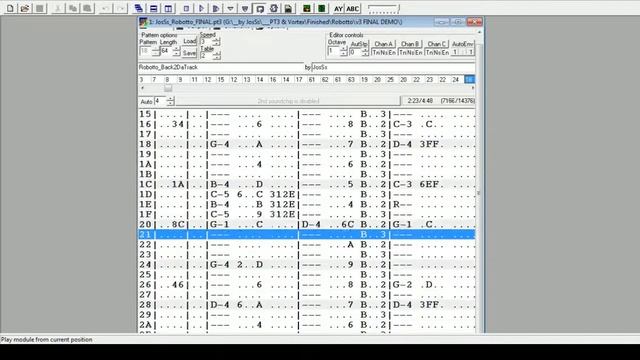The image size is (640, 360).
Task: Cascade the child windows with the Cascade icon
Action: [x=139, y=8]
